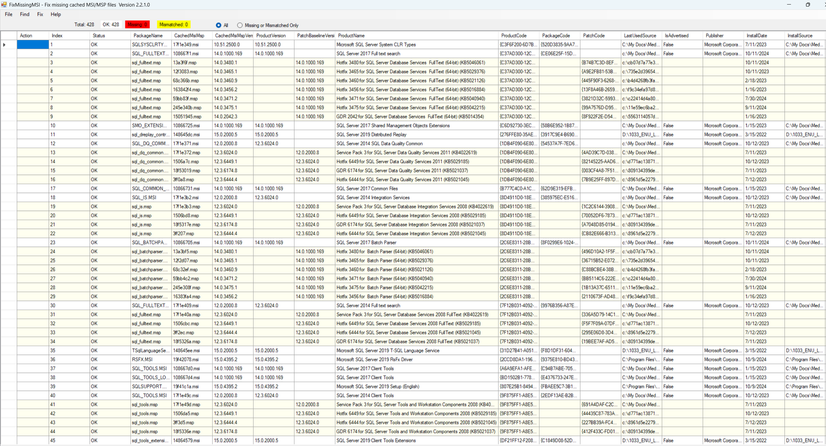The height and width of the screenshot is (446, 826).
Task: Select 'SQL Server 2014 Integration Services' cell
Action: tap(417, 197)
